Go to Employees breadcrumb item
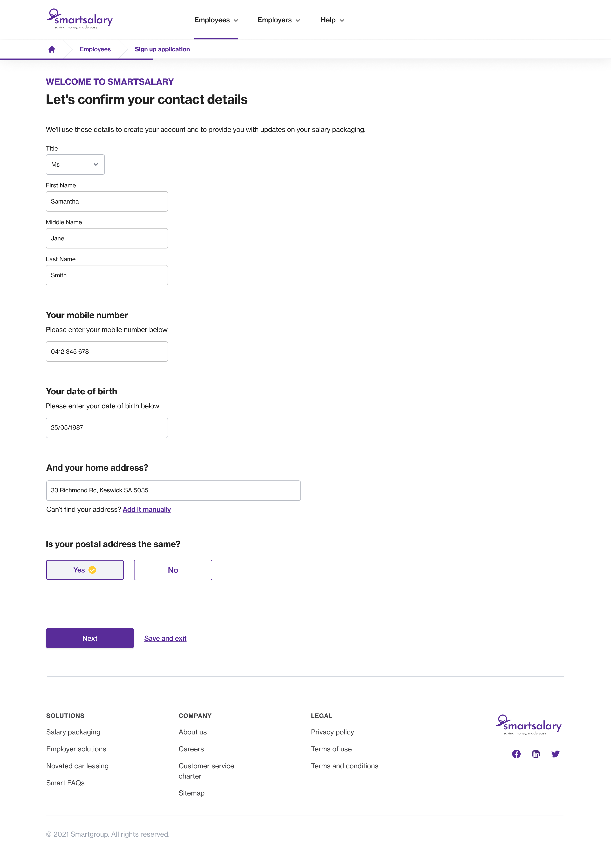Screen dimensions: 611x868 (95, 49)
